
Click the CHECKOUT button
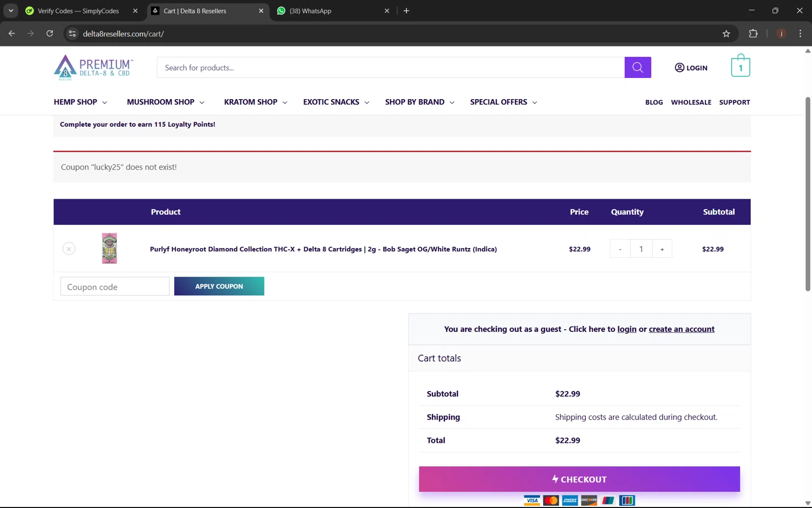(579, 479)
